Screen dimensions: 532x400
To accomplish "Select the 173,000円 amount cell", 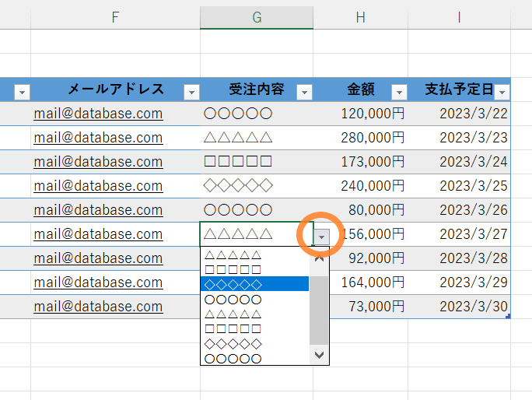I will pos(360,162).
